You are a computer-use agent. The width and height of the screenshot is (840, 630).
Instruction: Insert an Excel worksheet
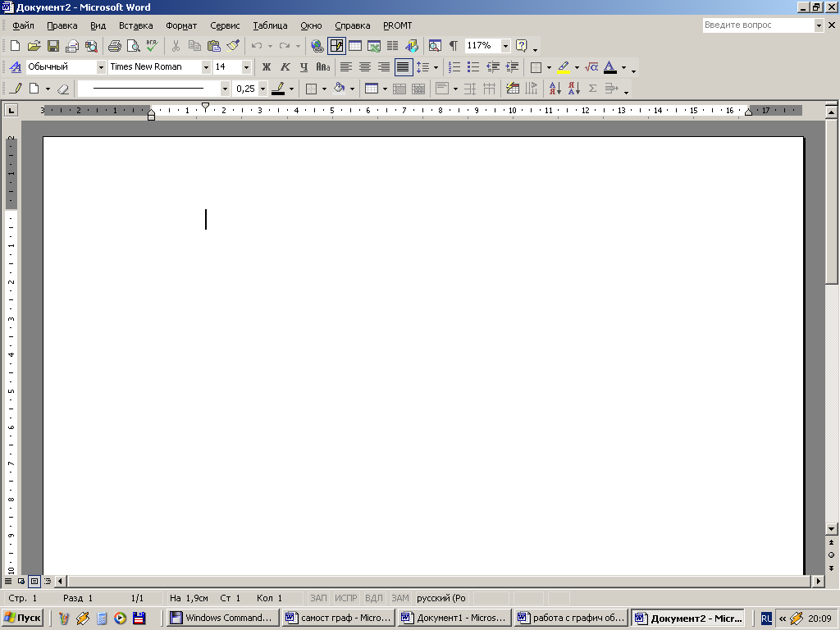(374, 46)
